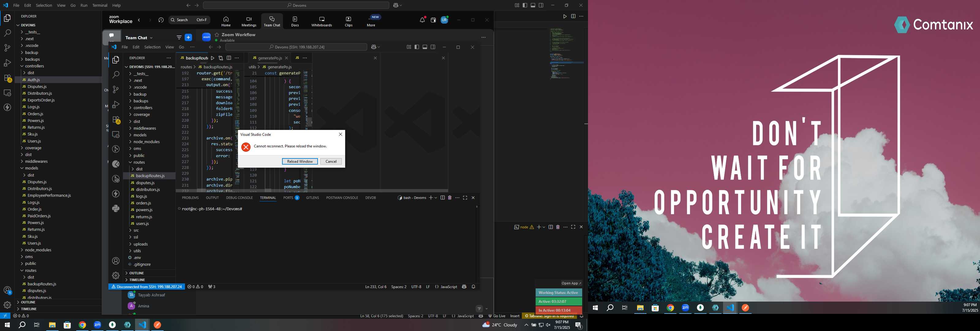This screenshot has width=980, height=331.
Task: Open Zoom app in Windows taskbar
Action: 97,325
